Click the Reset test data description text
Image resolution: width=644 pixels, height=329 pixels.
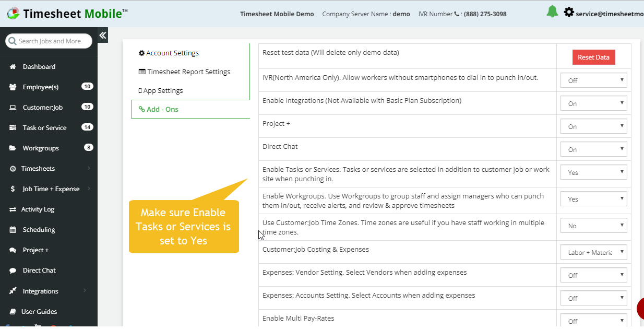coord(331,53)
